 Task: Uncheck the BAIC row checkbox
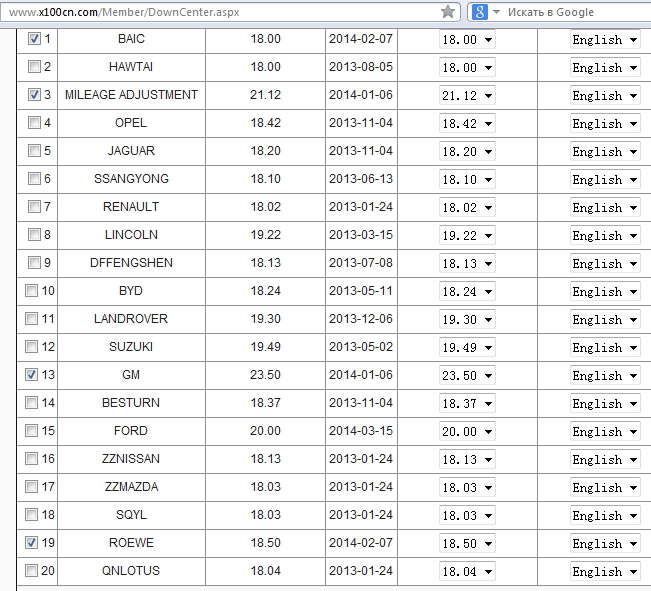pyautogui.click(x=34, y=39)
